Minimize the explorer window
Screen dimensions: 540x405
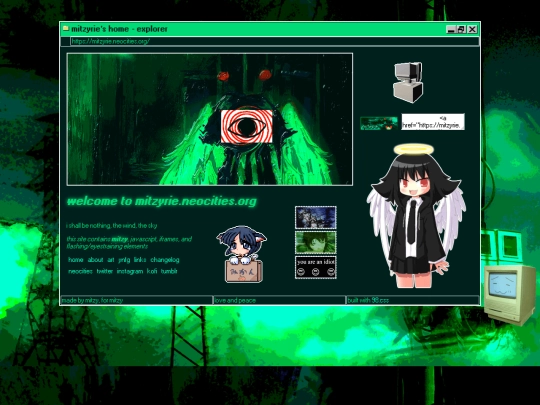click(x=451, y=29)
